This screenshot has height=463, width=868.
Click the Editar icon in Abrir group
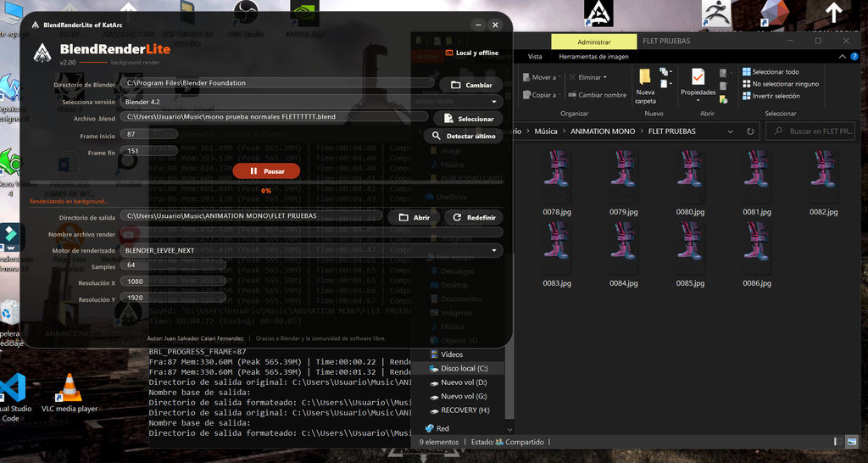tap(723, 86)
